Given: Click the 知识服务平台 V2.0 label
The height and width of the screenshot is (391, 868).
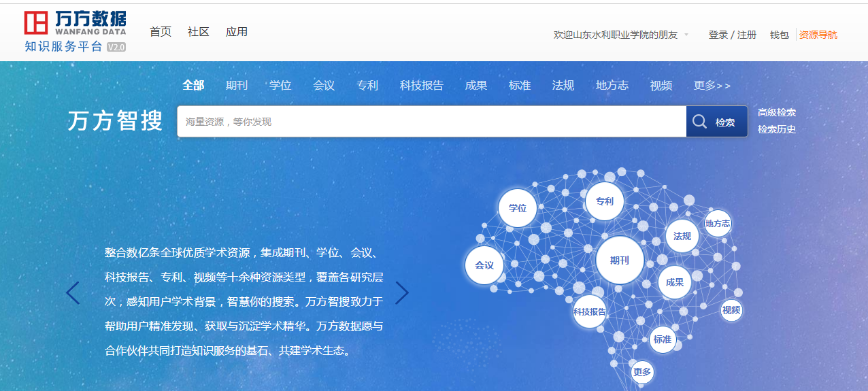Looking at the screenshot, I should point(75,47).
